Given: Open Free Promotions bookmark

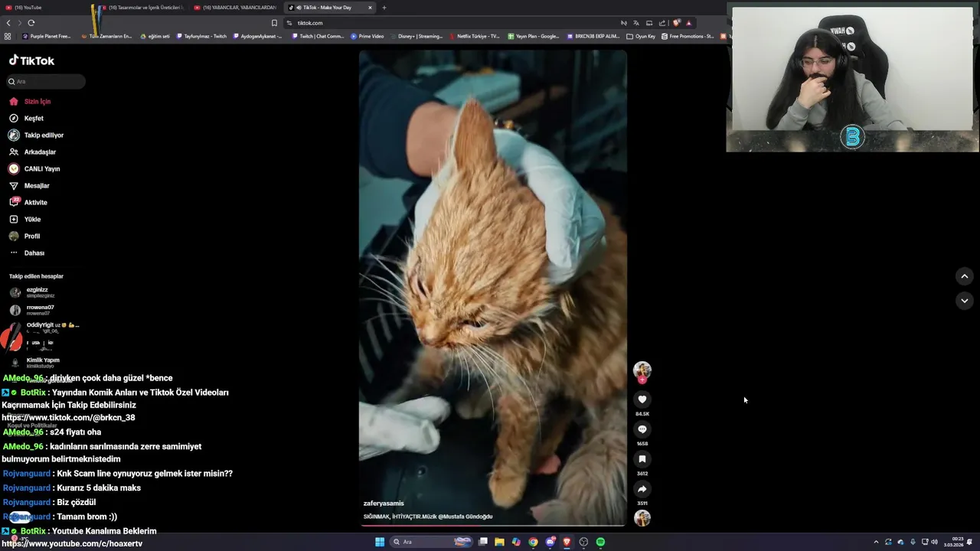Looking at the screenshot, I should [688, 36].
